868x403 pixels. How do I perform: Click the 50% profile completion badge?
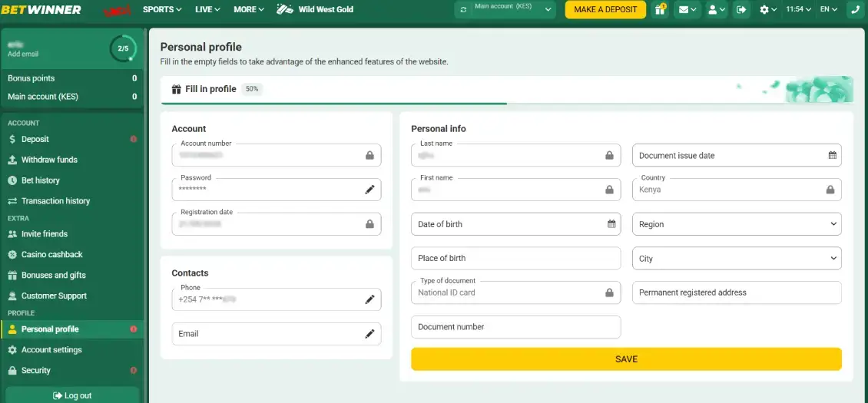click(x=252, y=89)
